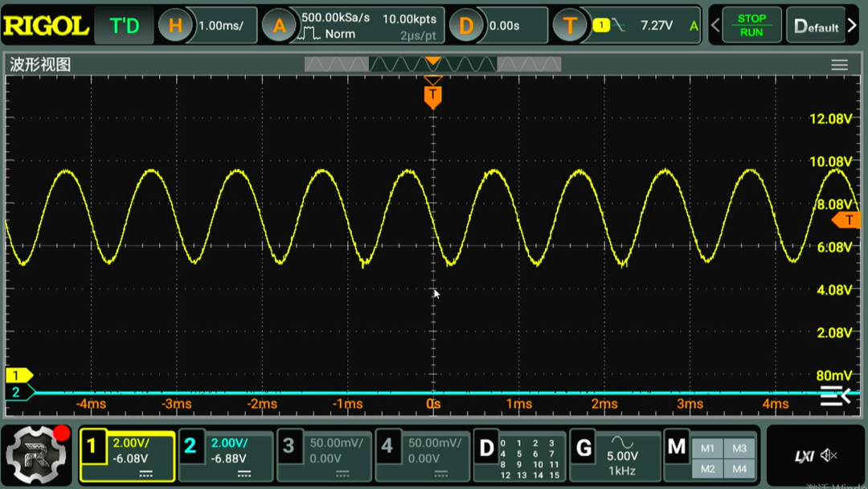The height and width of the screenshot is (489, 868).
Task: Click the Default button
Action: (816, 26)
